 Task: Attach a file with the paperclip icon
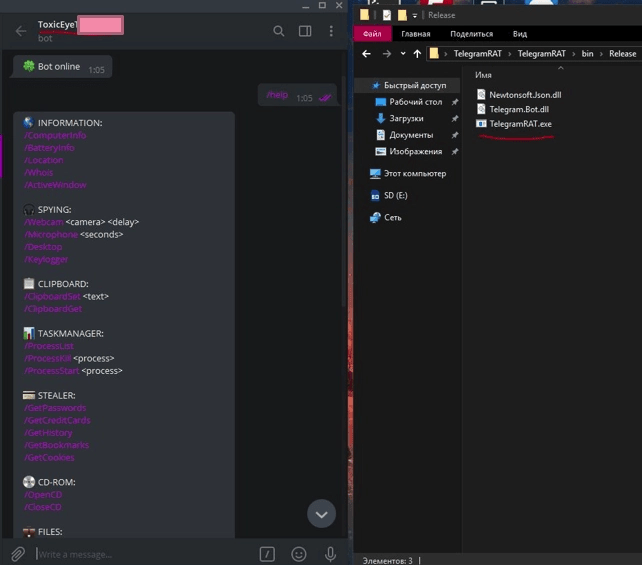point(18,554)
